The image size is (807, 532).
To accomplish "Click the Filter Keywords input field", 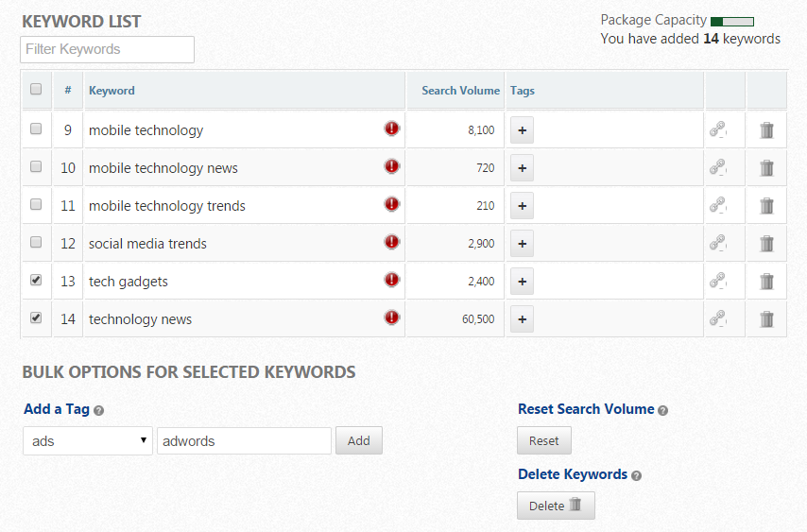I will click(107, 49).
